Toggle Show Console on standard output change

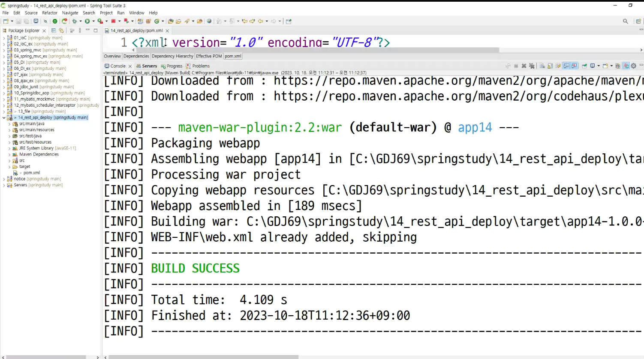coord(566,66)
